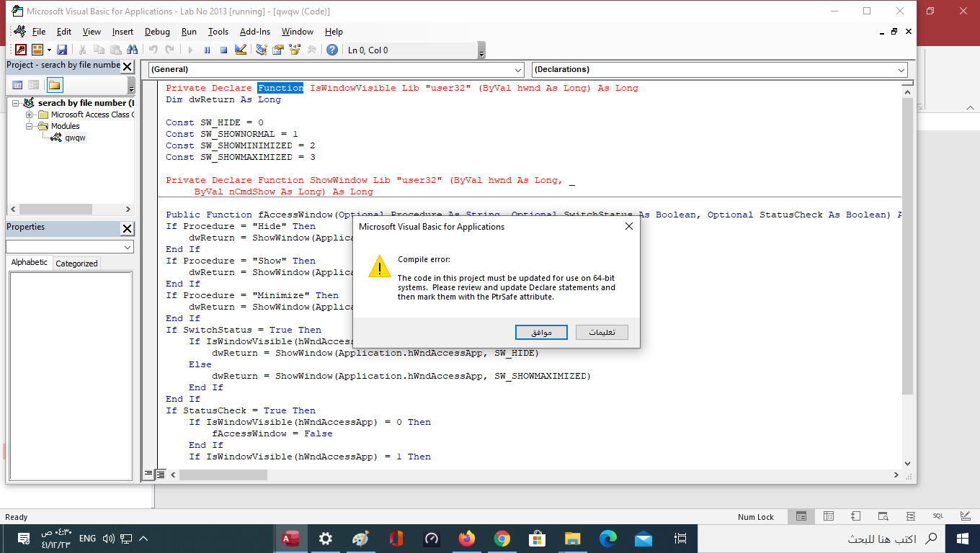The height and width of the screenshot is (553, 980).
Task: Open Microsoft Access from the taskbar
Action: click(x=291, y=539)
